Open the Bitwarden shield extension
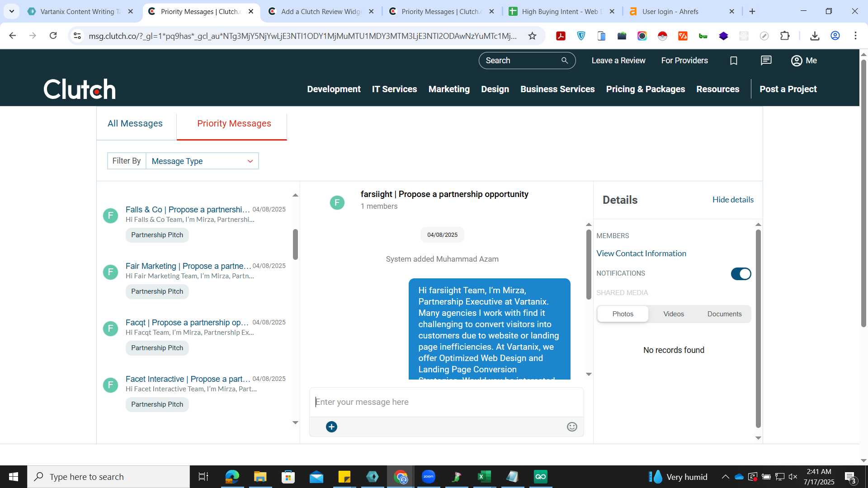 [x=581, y=36]
